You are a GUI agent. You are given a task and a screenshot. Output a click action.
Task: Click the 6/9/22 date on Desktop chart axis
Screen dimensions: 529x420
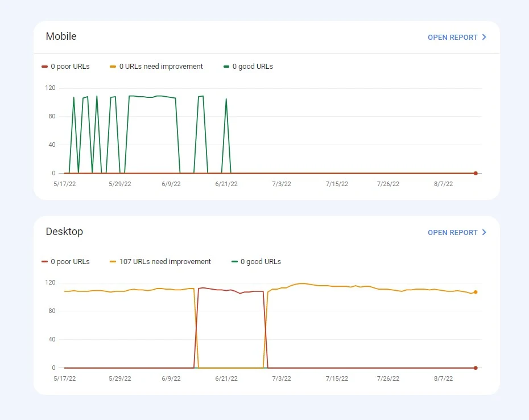tap(171, 379)
